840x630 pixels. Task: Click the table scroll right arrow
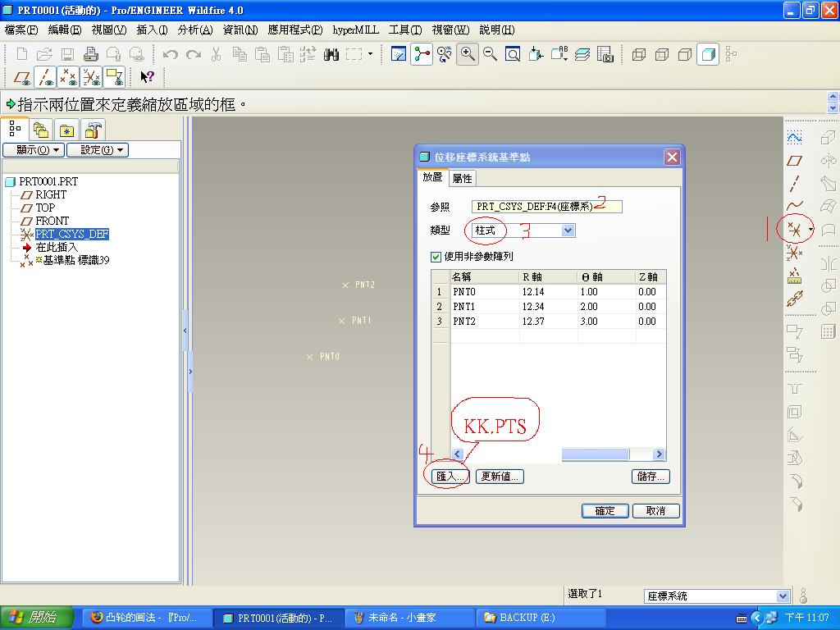[659, 454]
